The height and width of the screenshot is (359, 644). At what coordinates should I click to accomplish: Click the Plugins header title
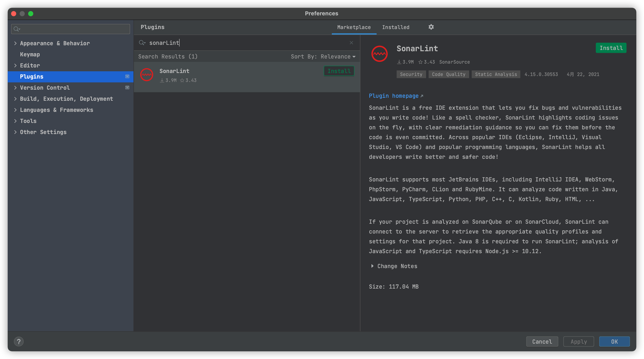pyautogui.click(x=152, y=27)
